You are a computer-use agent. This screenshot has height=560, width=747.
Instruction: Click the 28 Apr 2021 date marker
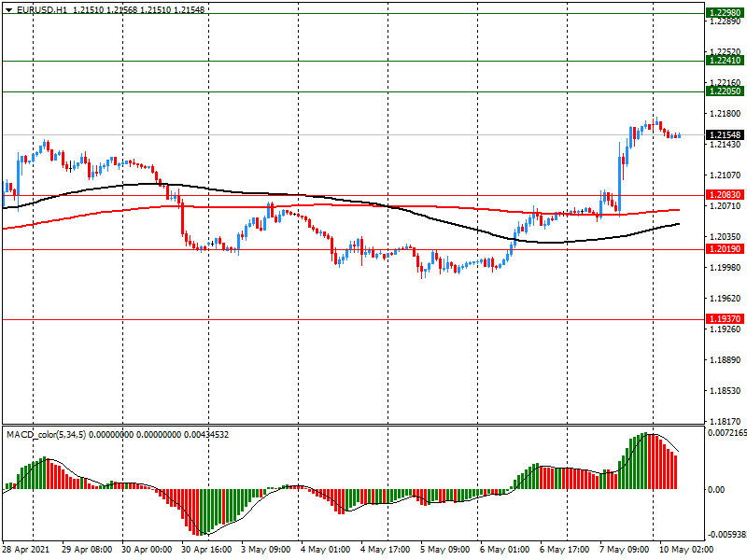(x=26, y=550)
